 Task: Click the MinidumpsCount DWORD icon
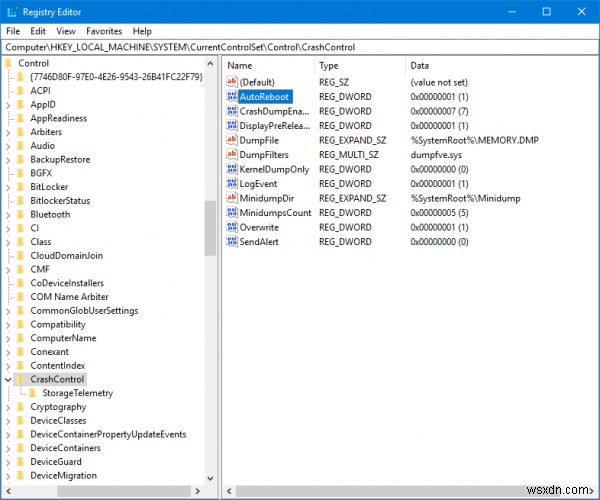tap(232, 212)
